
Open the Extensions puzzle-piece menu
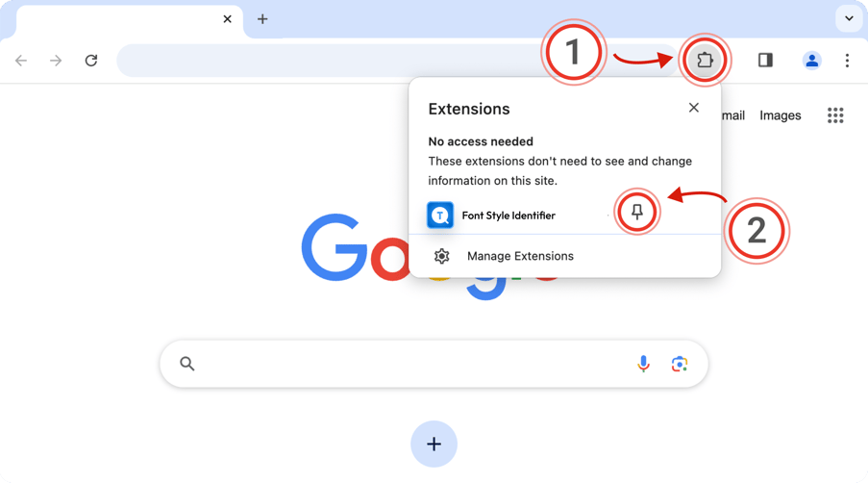pos(705,60)
